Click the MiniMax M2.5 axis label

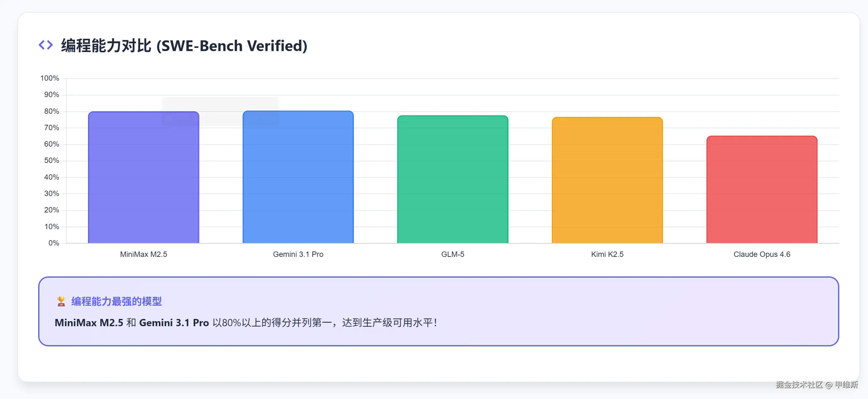point(144,254)
